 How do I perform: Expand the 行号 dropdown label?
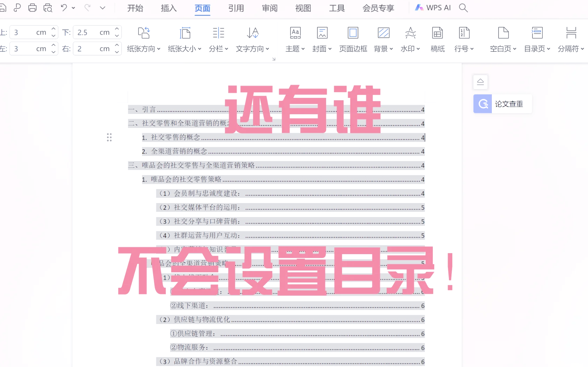(x=464, y=49)
